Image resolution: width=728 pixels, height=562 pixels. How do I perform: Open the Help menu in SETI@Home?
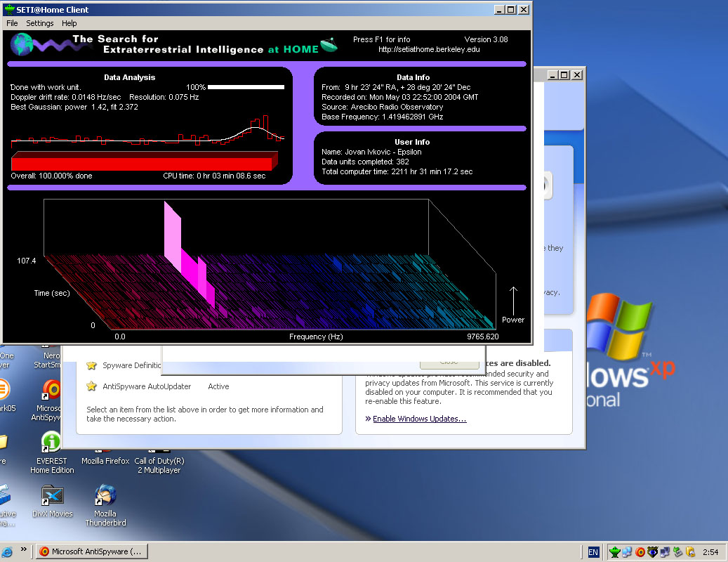coord(70,23)
